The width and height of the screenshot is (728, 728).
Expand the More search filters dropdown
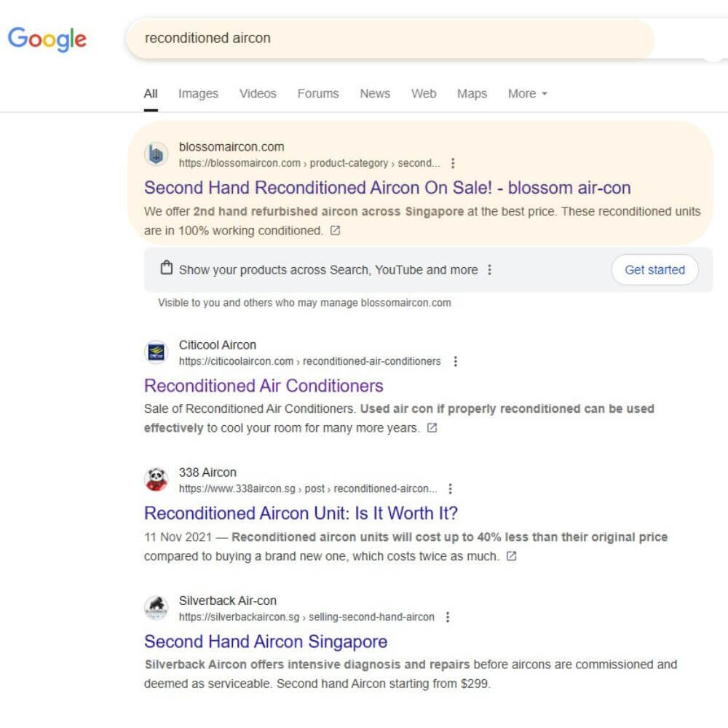click(527, 94)
